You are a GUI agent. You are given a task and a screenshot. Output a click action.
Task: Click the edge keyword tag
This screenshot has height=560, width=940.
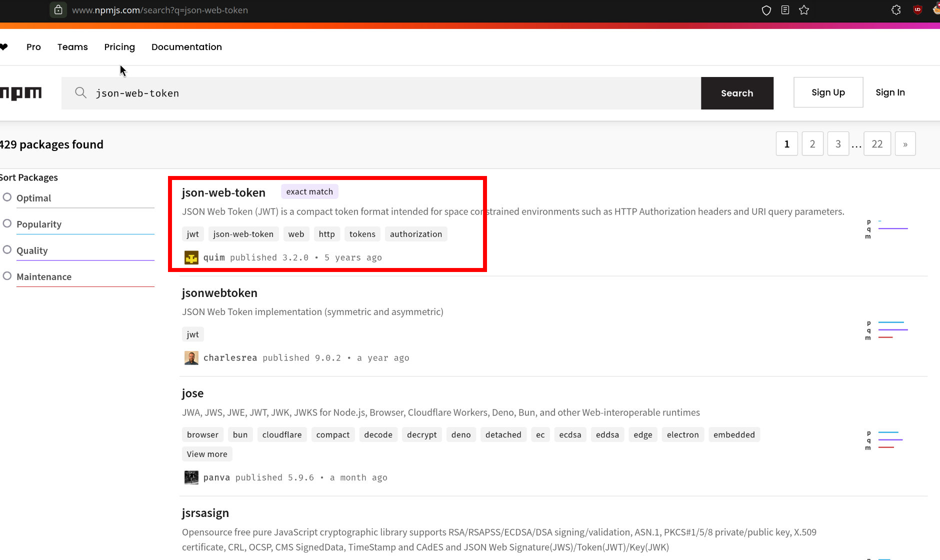tap(642, 434)
